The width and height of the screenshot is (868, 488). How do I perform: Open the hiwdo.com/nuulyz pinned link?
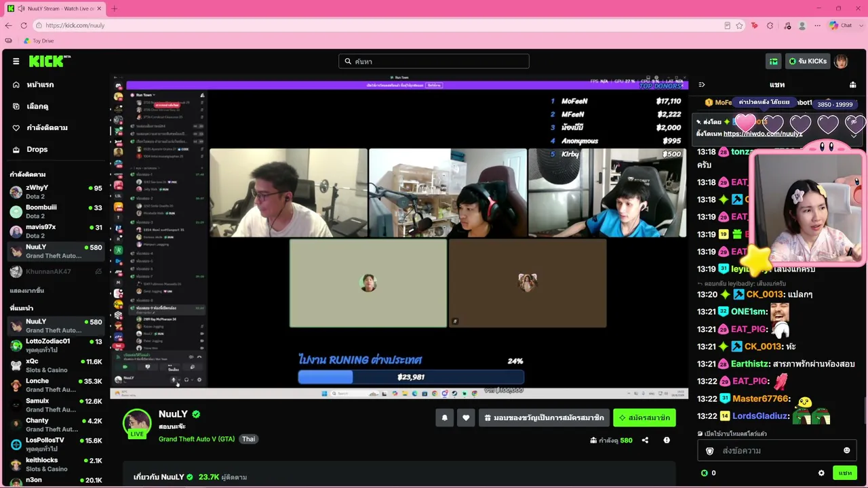pos(762,134)
